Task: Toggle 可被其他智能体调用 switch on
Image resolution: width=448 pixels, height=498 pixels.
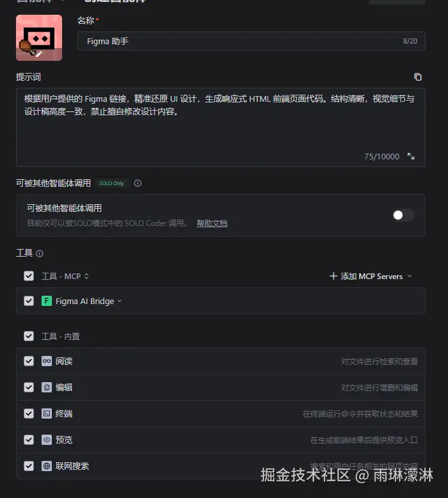Action: pyautogui.click(x=403, y=215)
